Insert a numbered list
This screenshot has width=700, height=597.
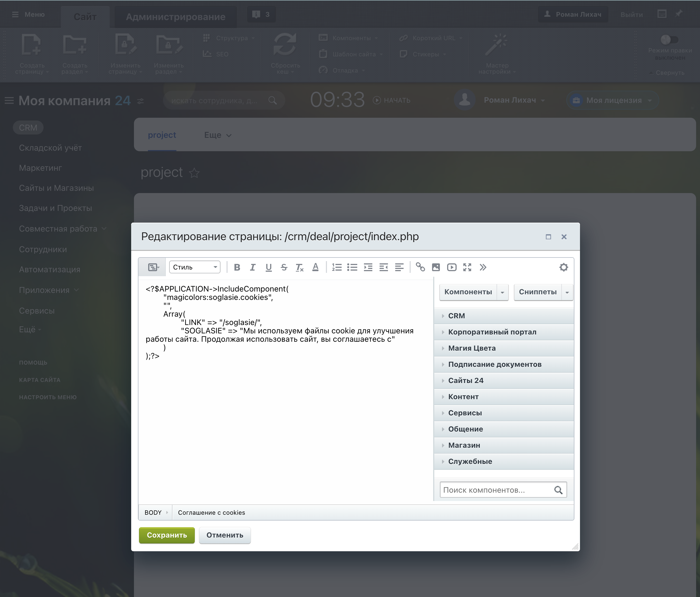(337, 268)
